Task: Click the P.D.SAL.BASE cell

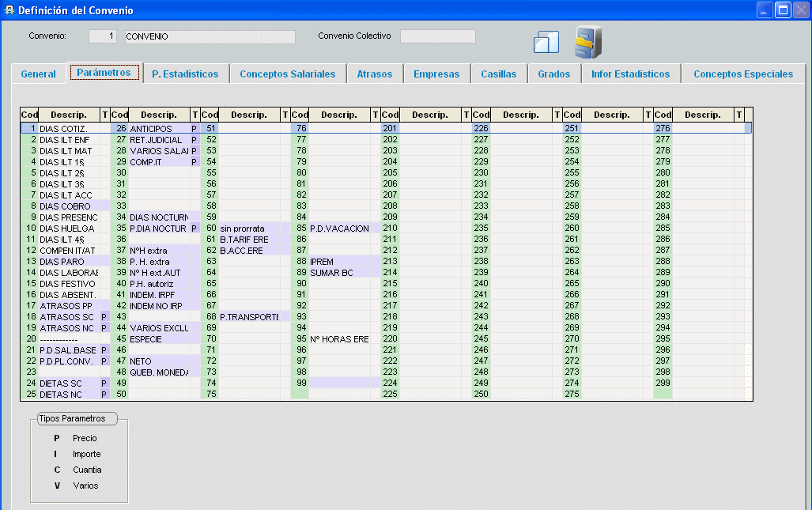Action: pos(70,350)
